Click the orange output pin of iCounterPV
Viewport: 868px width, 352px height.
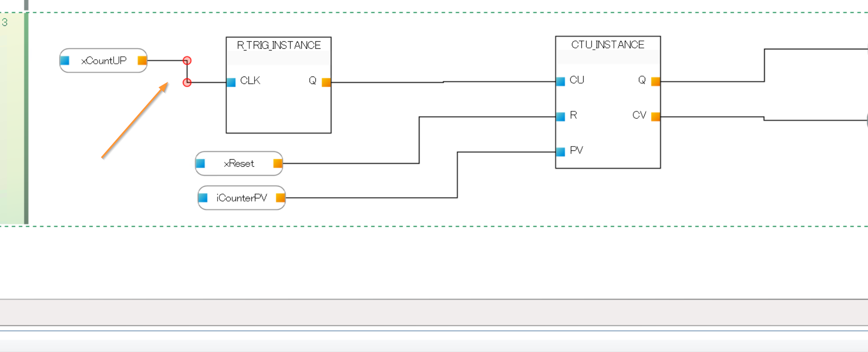point(280,198)
